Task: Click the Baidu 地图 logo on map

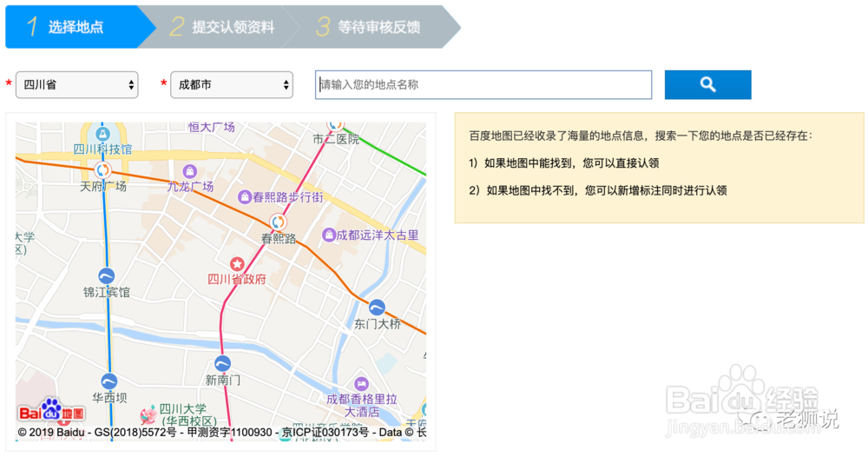Action: point(51,411)
